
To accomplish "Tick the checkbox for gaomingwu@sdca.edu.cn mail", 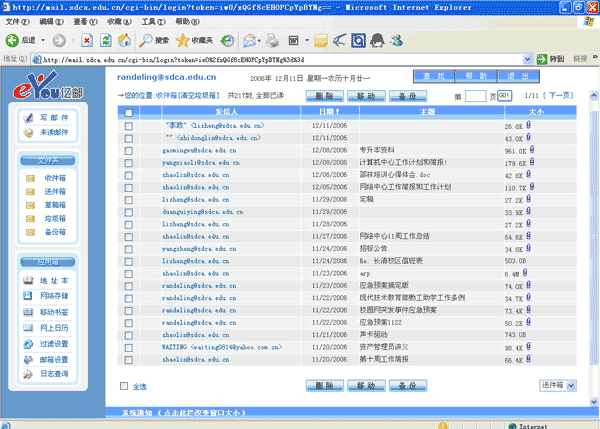I will 128,150.
